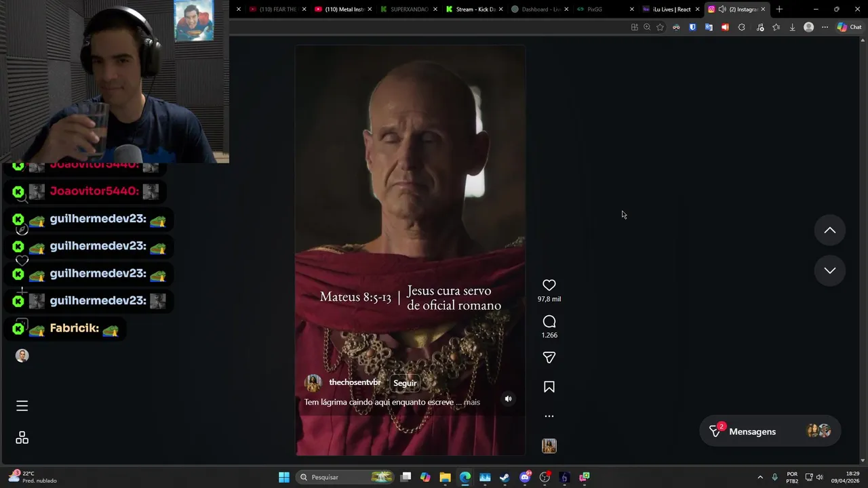868x488 pixels.
Task: Click Joaovitor5440 chat username
Action: click(x=94, y=191)
